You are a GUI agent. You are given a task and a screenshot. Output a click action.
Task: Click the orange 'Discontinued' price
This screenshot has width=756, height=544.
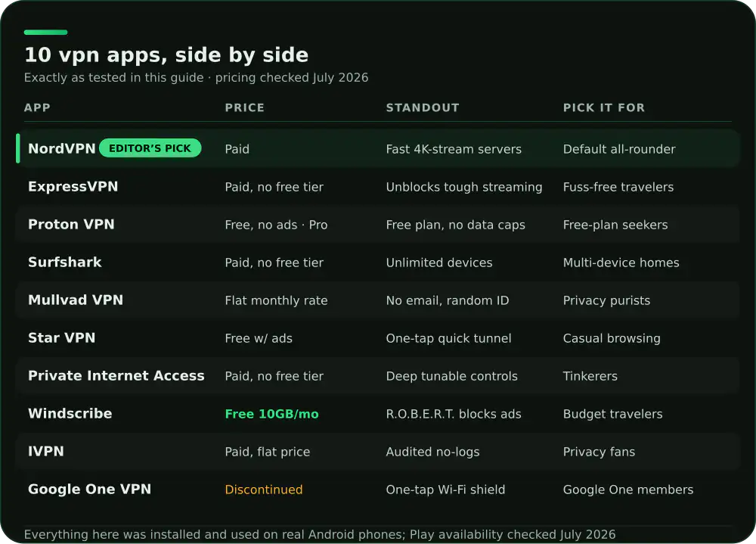[x=264, y=490]
